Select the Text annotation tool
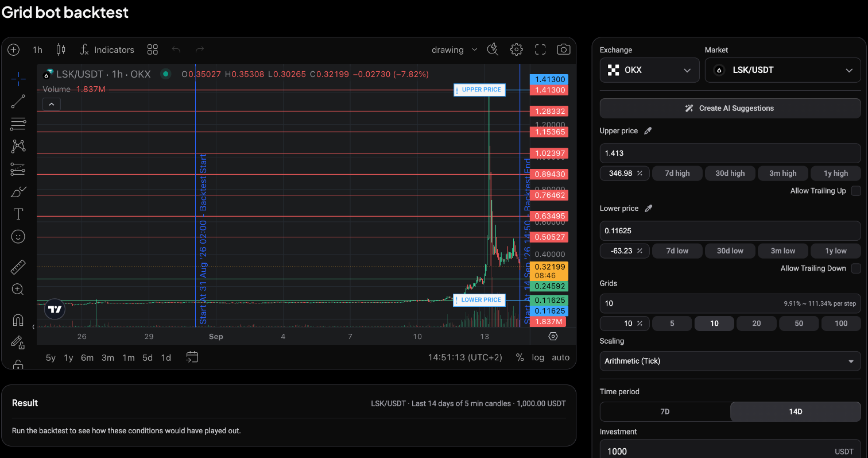The image size is (868, 458). tap(18, 214)
